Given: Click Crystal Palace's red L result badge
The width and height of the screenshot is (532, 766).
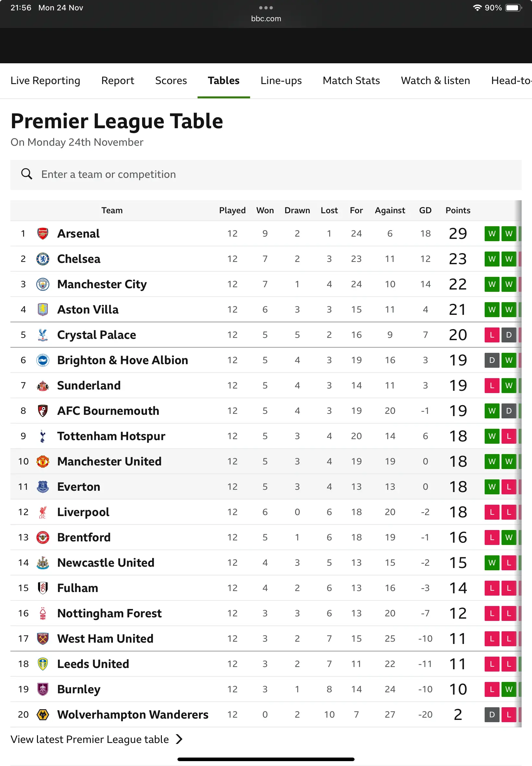Looking at the screenshot, I should click(492, 335).
